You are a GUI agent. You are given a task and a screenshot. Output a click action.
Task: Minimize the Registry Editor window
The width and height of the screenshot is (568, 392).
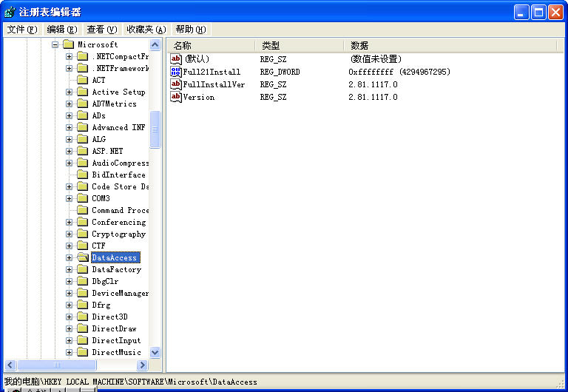[521, 13]
